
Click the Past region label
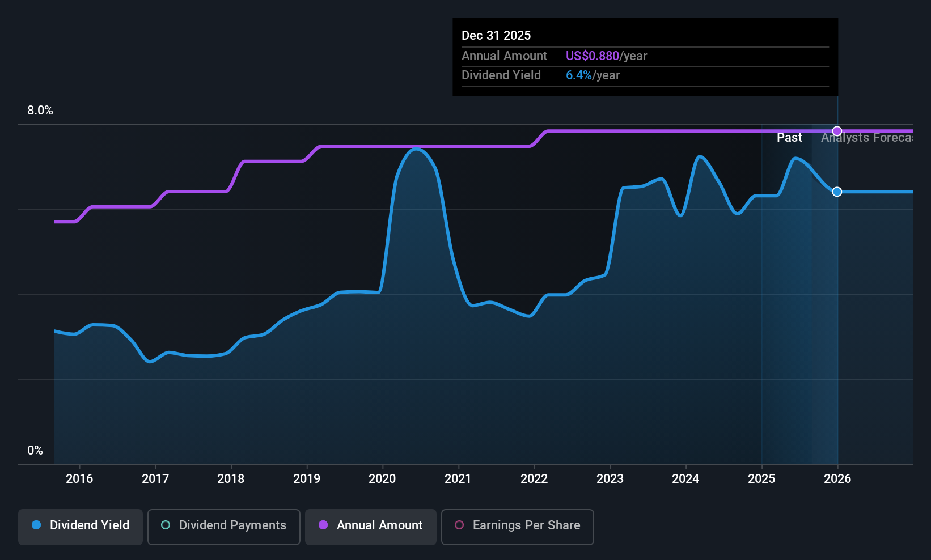point(789,138)
